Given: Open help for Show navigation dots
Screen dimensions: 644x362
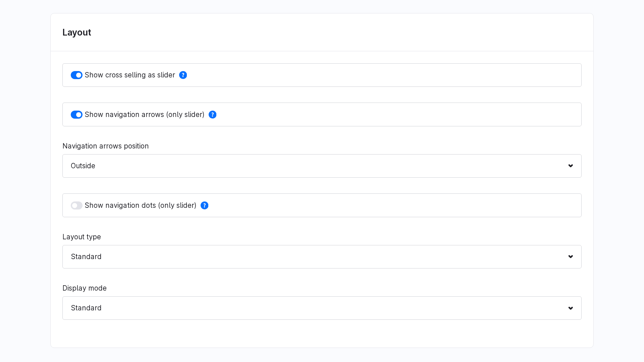Looking at the screenshot, I should [204, 205].
